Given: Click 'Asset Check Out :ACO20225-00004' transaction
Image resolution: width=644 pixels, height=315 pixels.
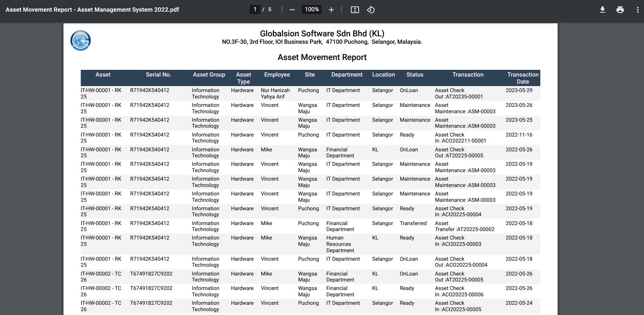Looking at the screenshot, I should point(461,262).
